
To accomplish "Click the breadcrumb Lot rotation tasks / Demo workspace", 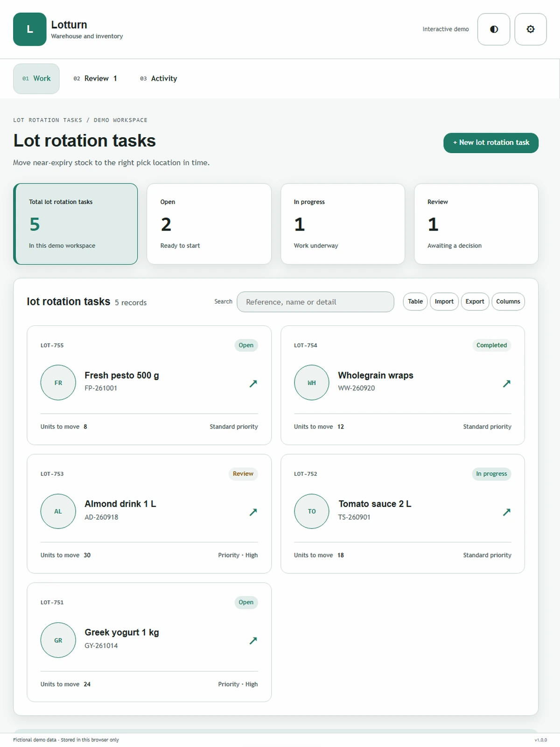I will coord(80,120).
